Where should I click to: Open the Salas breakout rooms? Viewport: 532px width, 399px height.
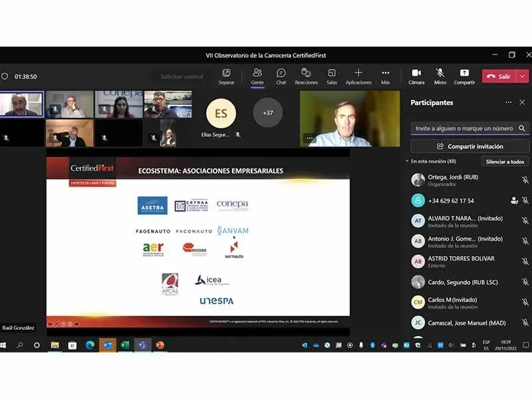click(x=331, y=76)
